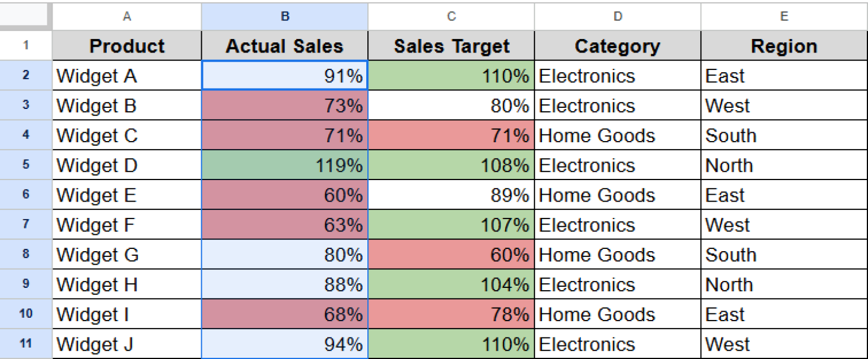Select the red 60% cell for Widget E

pyautogui.click(x=284, y=195)
